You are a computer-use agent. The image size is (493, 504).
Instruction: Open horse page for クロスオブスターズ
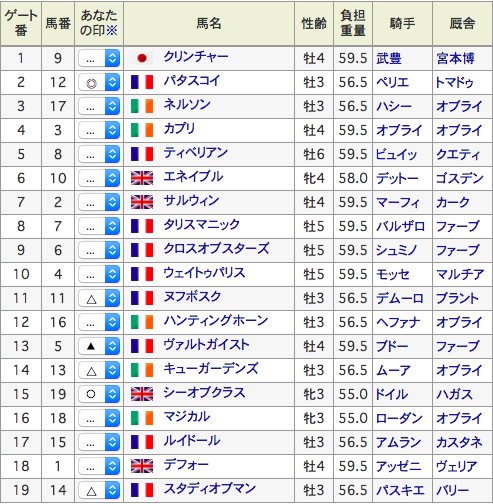[x=216, y=249]
